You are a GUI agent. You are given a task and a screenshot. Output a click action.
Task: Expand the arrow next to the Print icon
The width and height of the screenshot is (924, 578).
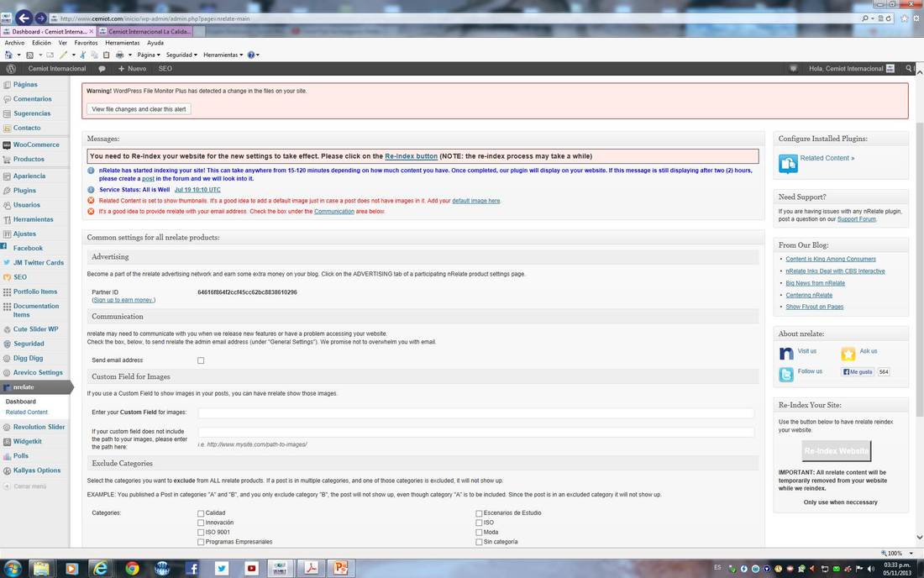point(129,55)
